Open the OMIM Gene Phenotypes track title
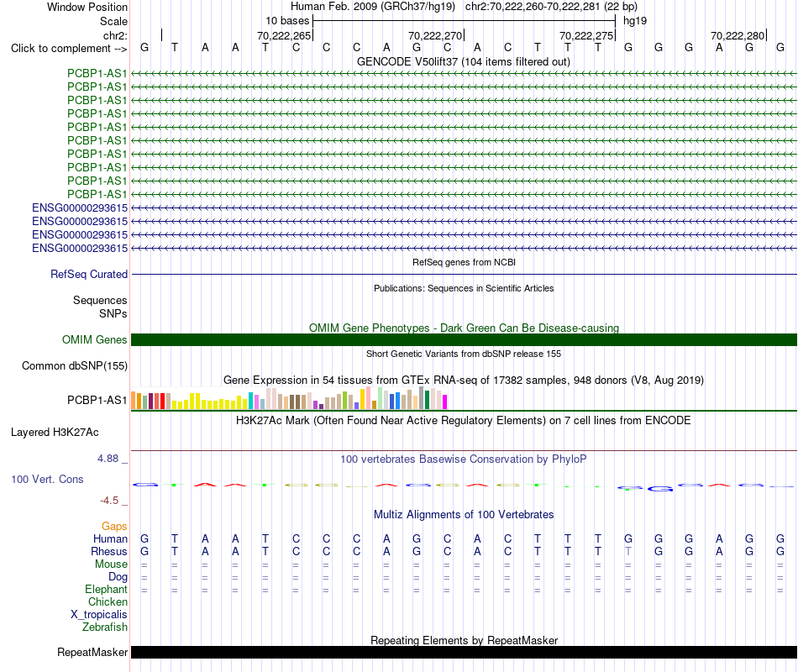The height and width of the screenshot is (672, 798). pos(464,328)
